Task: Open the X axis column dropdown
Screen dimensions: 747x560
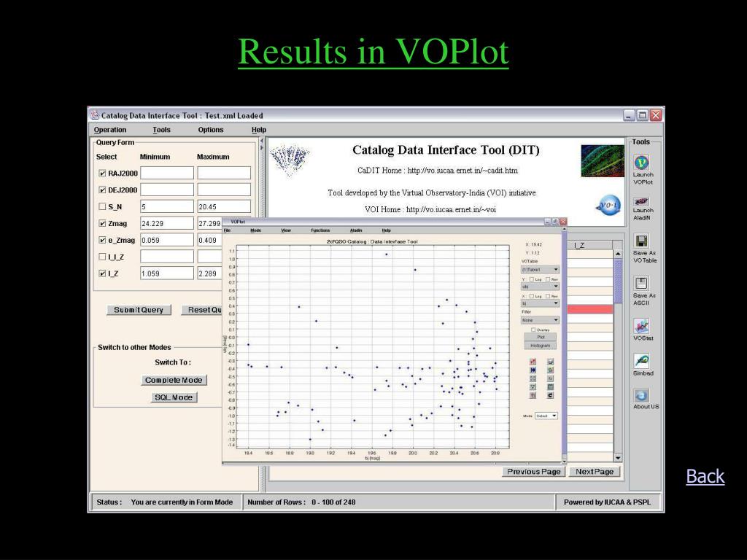Action: point(540,303)
